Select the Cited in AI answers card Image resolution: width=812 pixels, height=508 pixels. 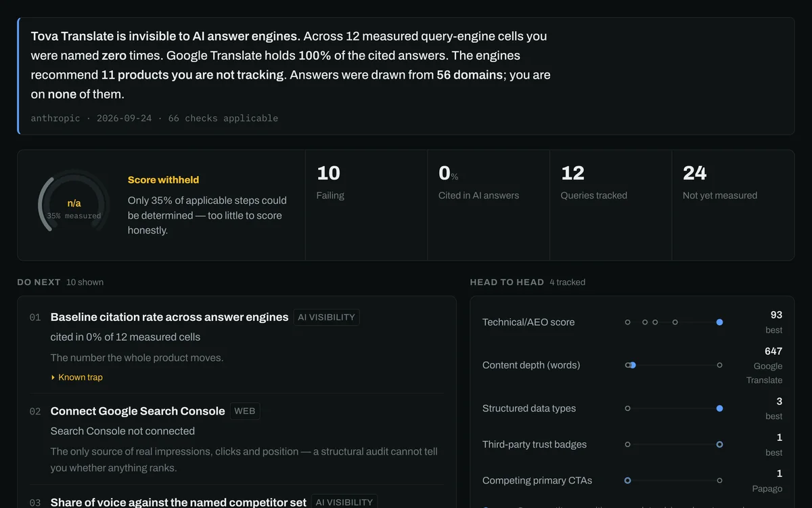[x=489, y=205]
